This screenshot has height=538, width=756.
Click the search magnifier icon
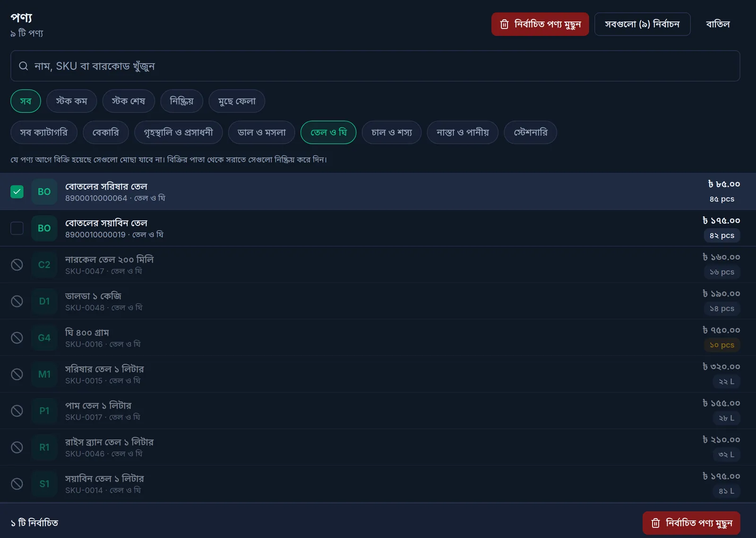click(x=23, y=66)
